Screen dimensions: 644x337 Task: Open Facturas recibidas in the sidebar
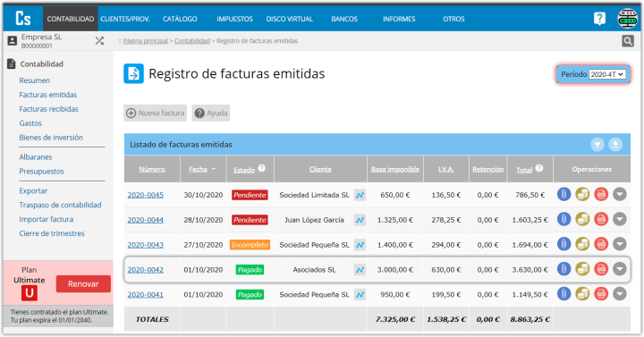[48, 109]
